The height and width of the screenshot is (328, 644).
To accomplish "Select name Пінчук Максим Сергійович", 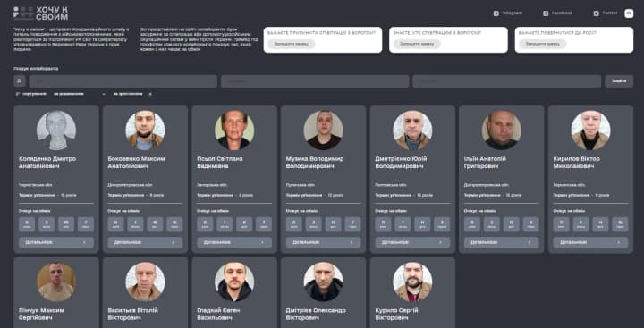I will coord(41,314).
